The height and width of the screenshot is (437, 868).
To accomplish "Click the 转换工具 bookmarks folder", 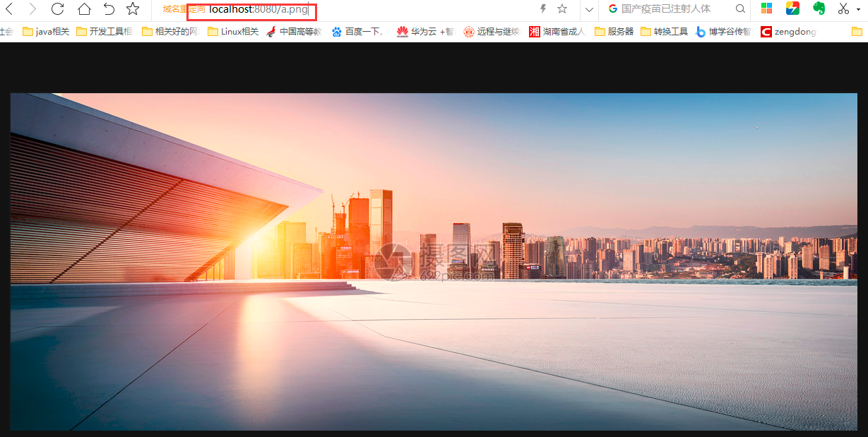I will point(660,31).
